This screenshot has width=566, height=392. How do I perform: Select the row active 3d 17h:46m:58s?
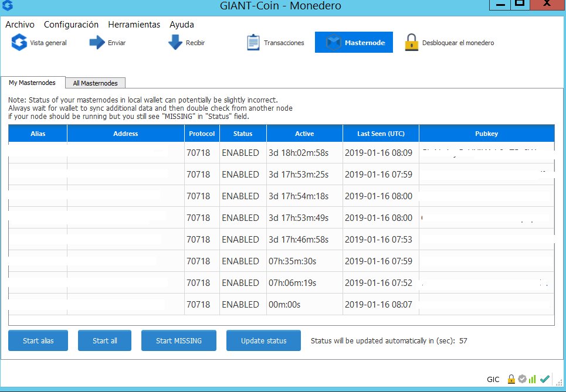[281, 239]
